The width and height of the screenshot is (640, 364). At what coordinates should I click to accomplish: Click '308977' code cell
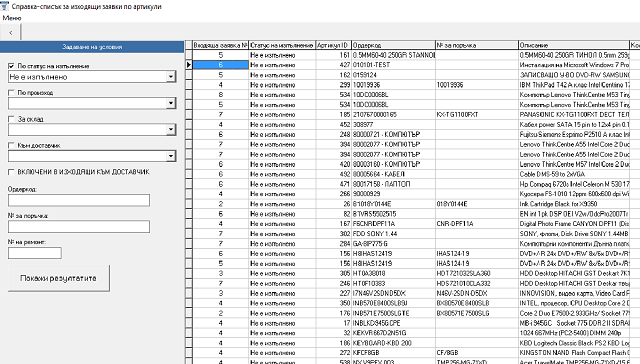coord(393,124)
